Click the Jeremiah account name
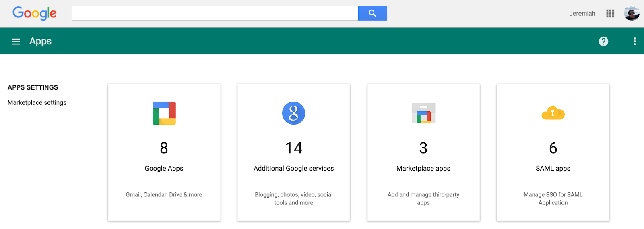This screenshot has height=229, width=644. tap(582, 14)
